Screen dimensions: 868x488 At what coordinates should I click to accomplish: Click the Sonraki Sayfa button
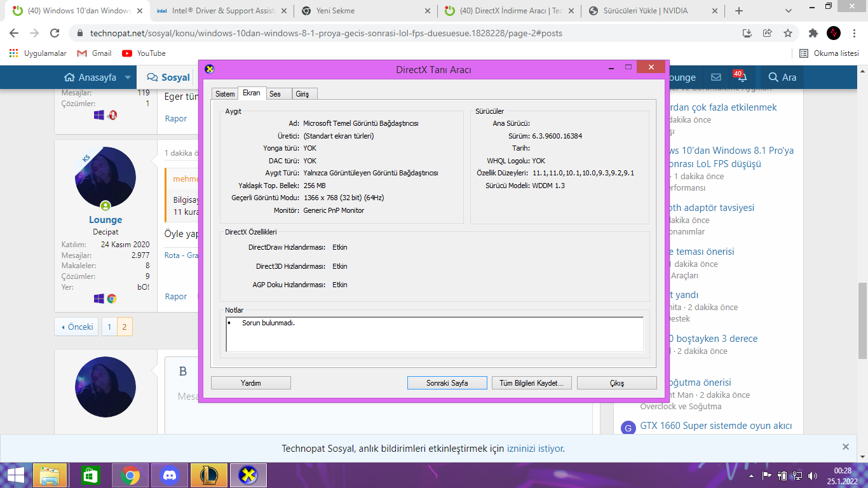point(447,383)
